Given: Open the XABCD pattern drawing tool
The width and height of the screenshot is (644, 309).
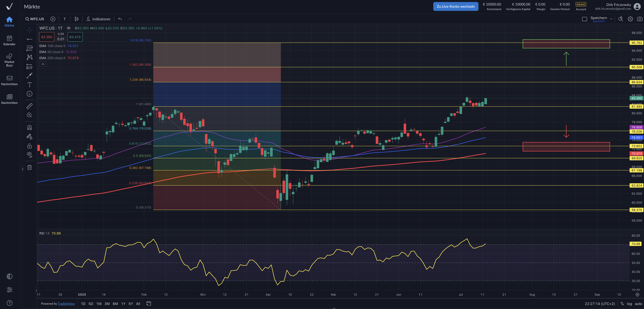Looking at the screenshot, I should pos(30,57).
